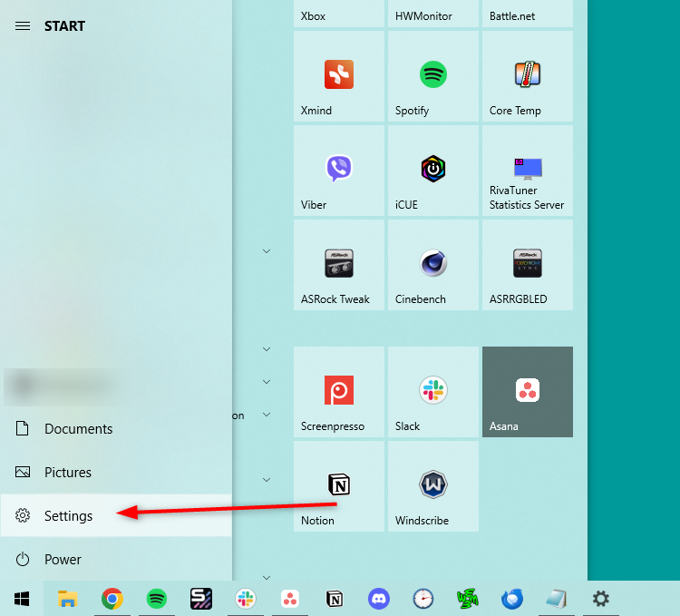Open the Cinebench tile
This screenshot has height=616, width=680.
click(x=432, y=265)
